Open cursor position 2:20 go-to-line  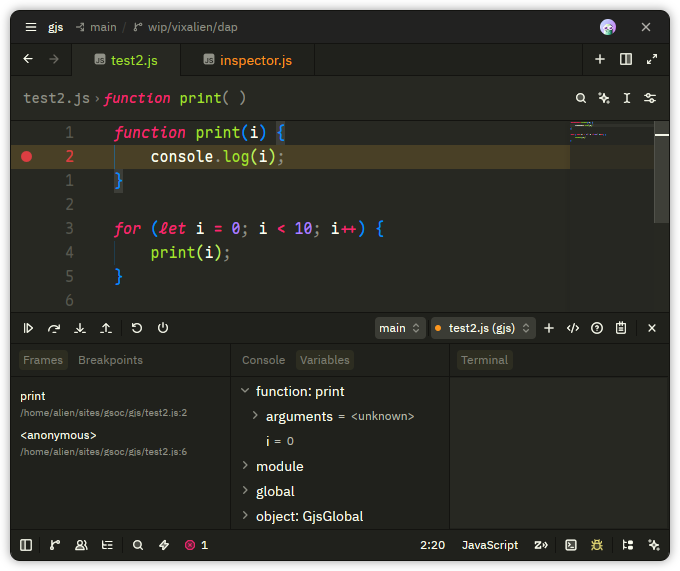coord(432,545)
